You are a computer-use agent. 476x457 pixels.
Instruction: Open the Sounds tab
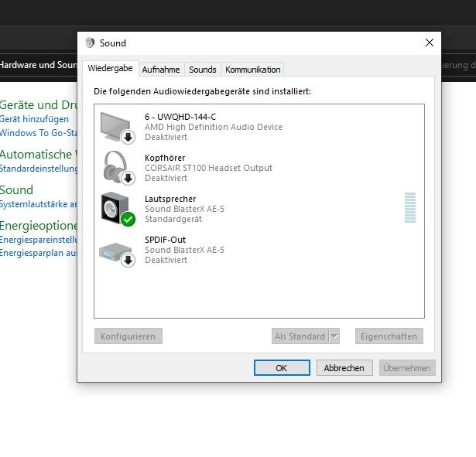pyautogui.click(x=203, y=70)
